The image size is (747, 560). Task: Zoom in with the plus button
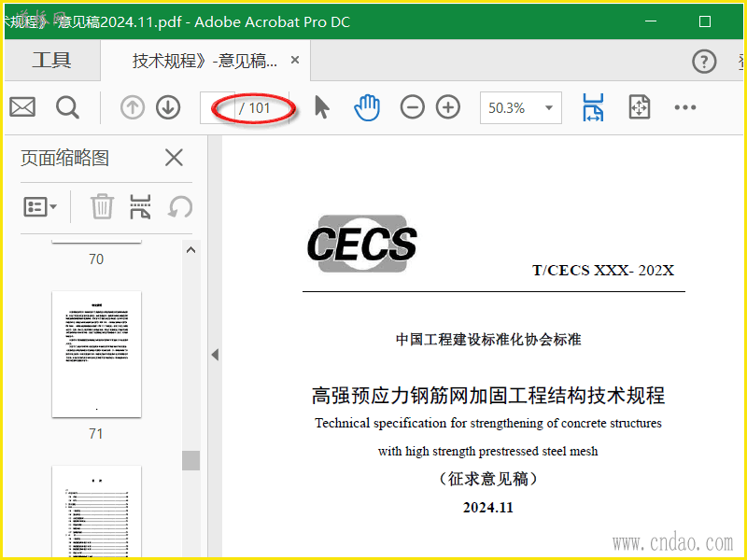point(448,107)
